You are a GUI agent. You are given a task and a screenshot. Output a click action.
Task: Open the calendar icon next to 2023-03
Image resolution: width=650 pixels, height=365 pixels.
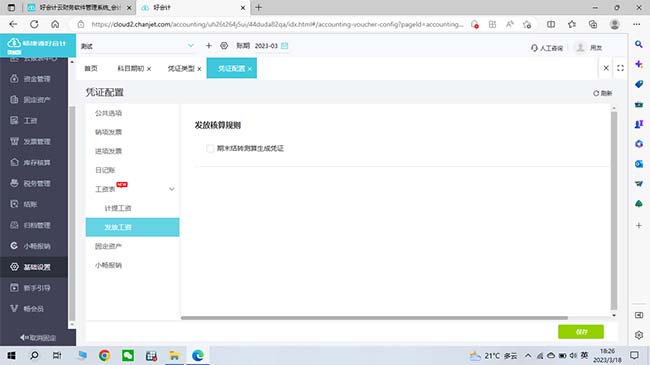tap(284, 46)
